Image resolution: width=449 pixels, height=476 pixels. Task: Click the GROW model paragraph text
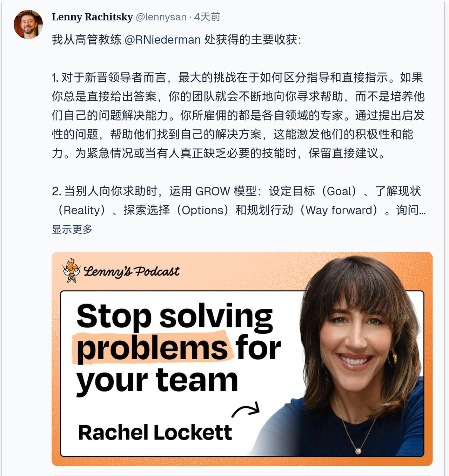pos(239,200)
